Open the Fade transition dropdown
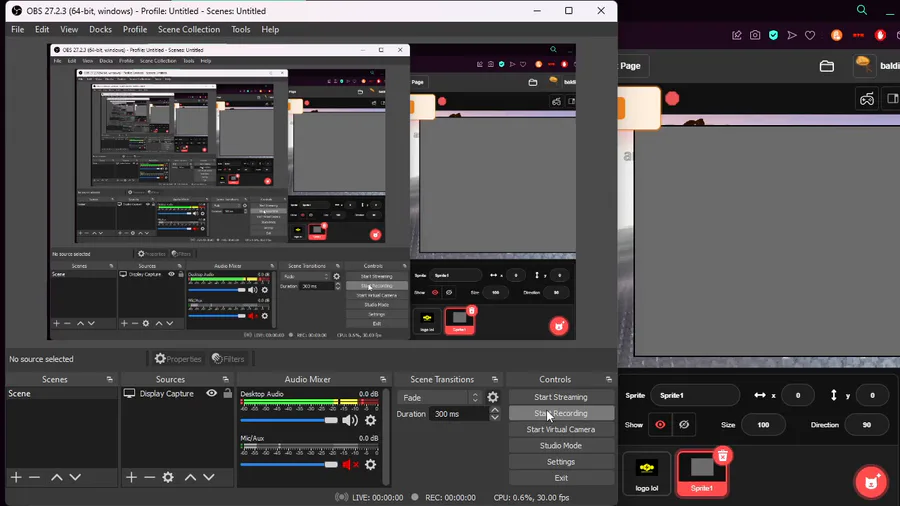This screenshot has width=900, height=506. tap(439, 398)
